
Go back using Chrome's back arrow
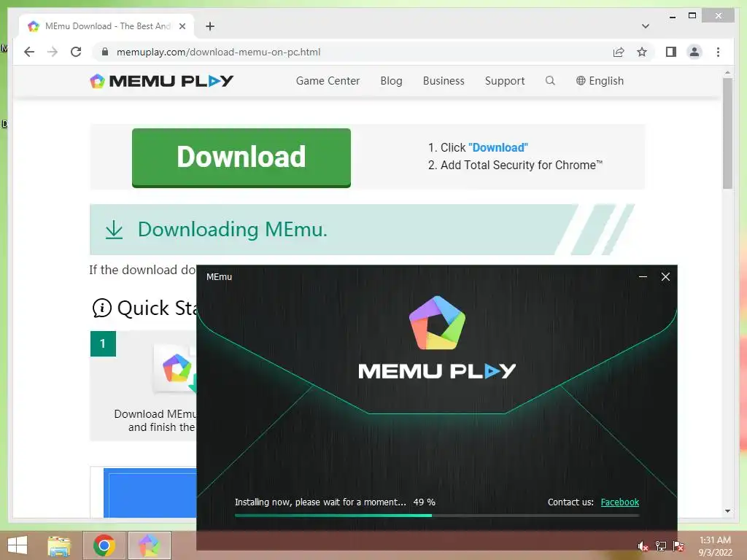(29, 52)
